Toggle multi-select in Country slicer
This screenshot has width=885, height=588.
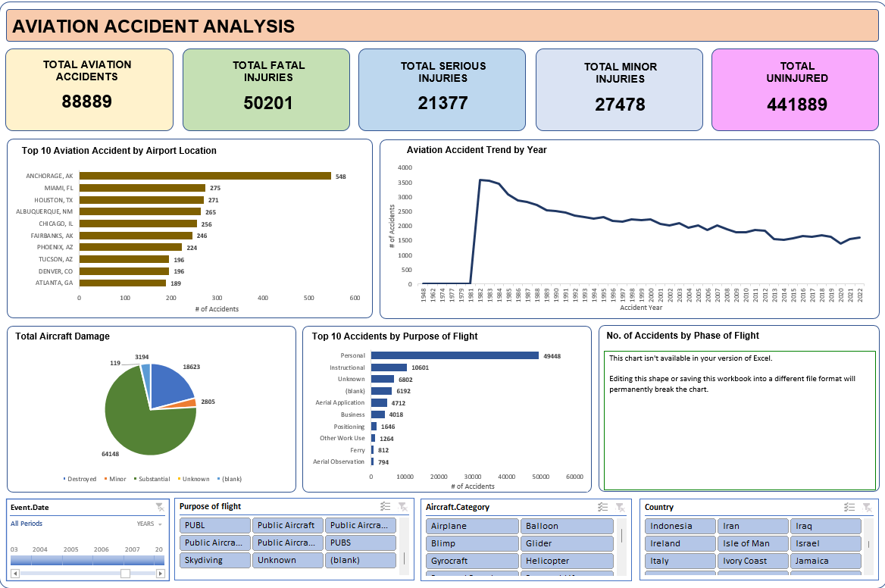(849, 507)
